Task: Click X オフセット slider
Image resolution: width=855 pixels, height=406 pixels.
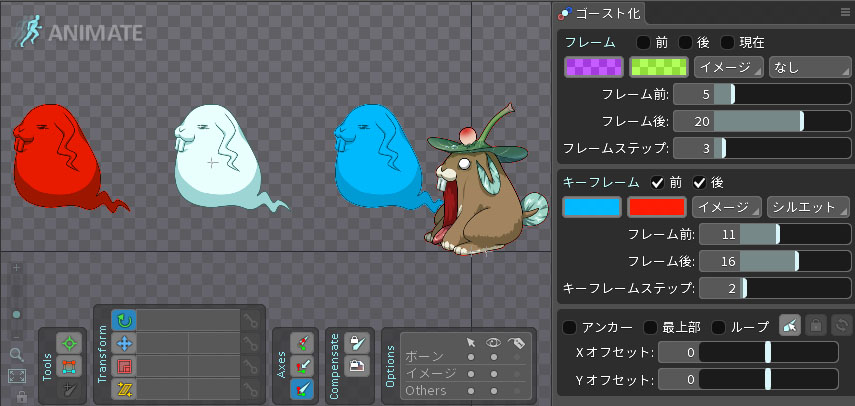Action: click(748, 352)
